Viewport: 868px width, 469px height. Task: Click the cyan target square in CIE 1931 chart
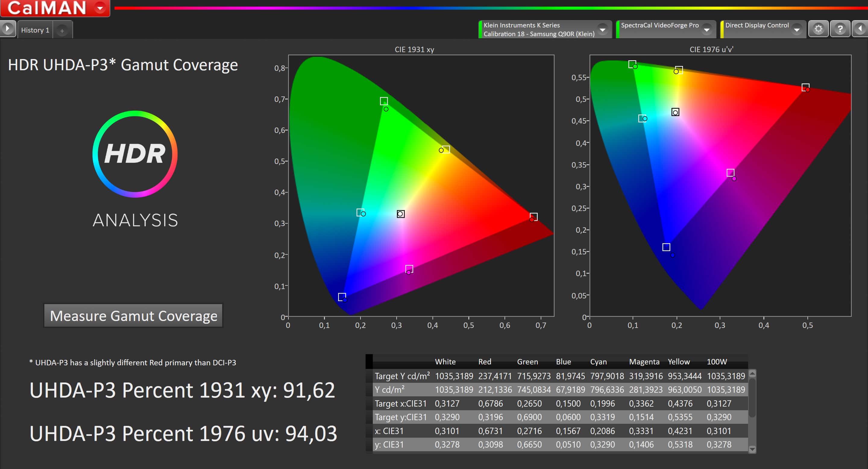click(x=360, y=212)
